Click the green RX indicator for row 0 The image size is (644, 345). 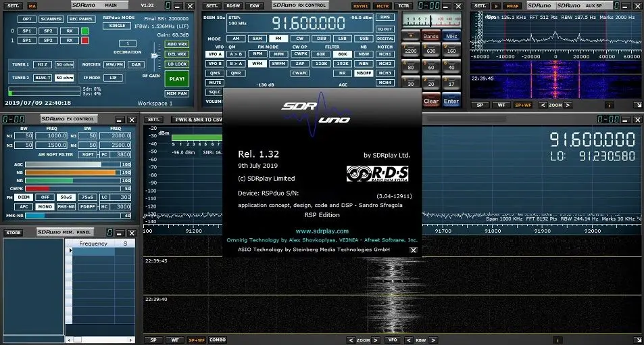84,31
